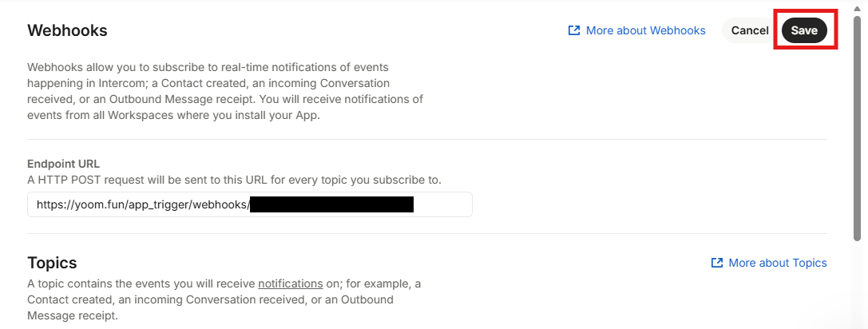Open the More about Topics link
This screenshot has width=868, height=329.
coord(777,263)
